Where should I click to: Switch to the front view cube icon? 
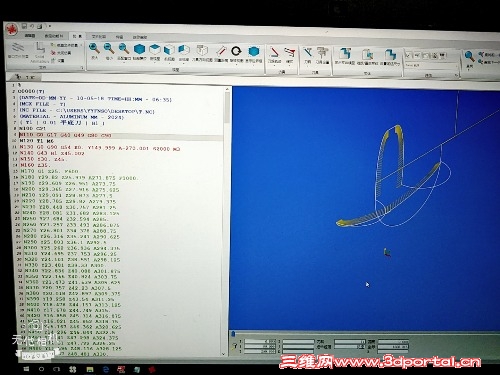point(169,50)
